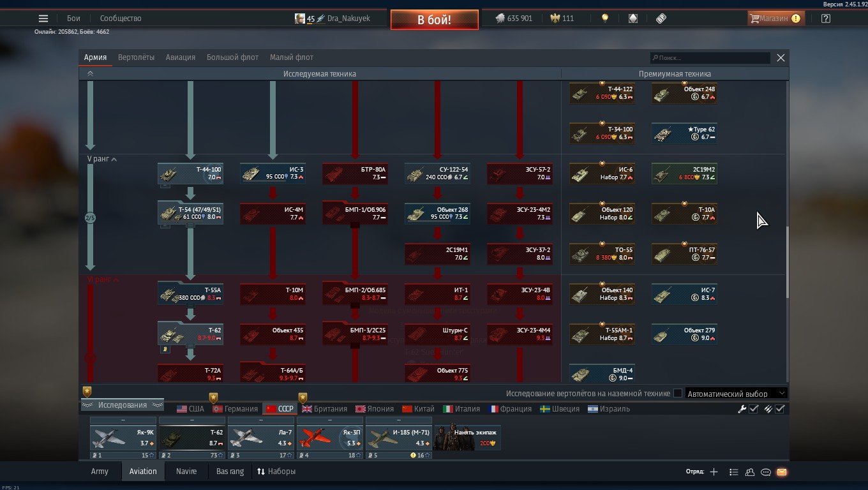The height and width of the screenshot is (490, 868).
Task: Select the Армия tab
Action: pos(95,57)
